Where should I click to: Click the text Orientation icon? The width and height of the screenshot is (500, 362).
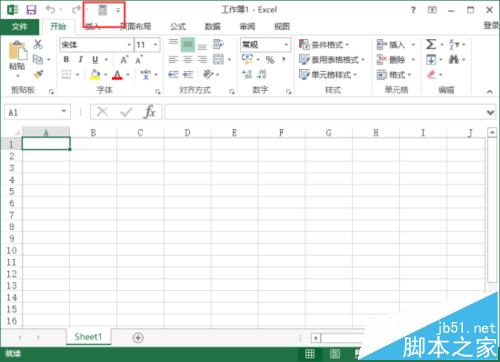[208, 74]
